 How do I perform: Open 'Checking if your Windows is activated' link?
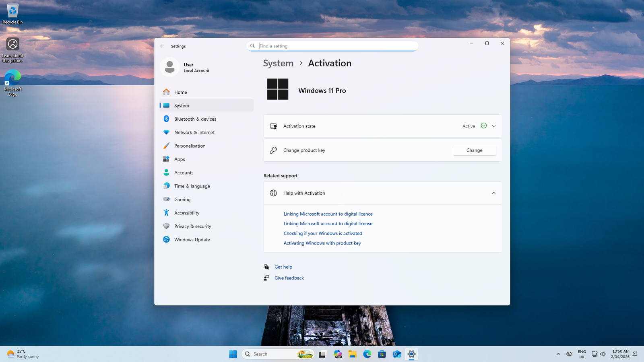[x=322, y=233]
